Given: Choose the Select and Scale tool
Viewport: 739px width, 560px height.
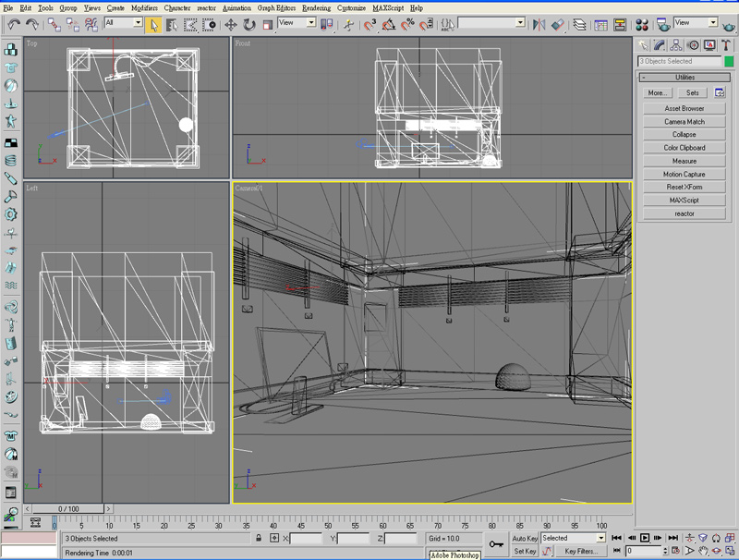Looking at the screenshot, I should pyautogui.click(x=267, y=25).
